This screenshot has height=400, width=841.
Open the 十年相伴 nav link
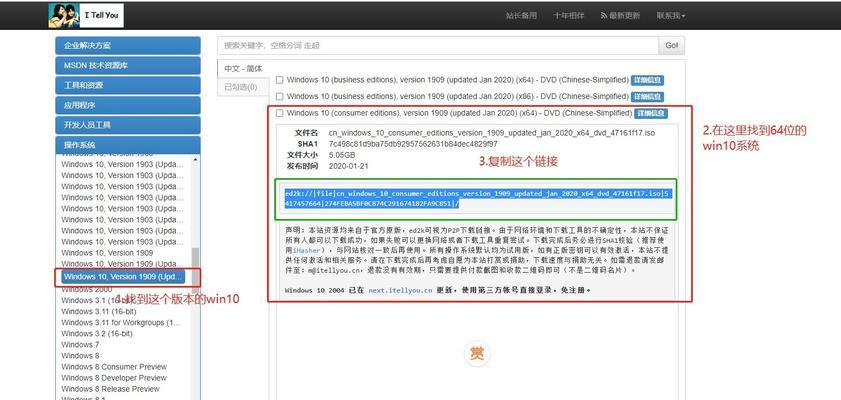pyautogui.click(x=569, y=16)
